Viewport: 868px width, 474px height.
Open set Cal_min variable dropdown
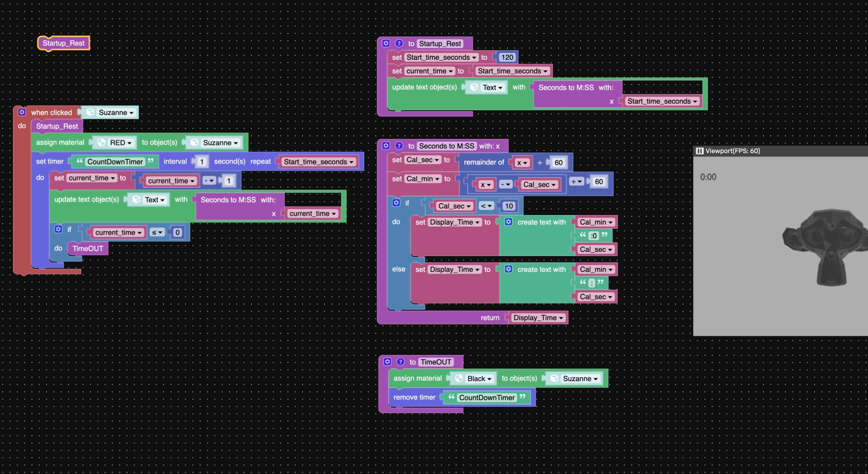[423, 179]
